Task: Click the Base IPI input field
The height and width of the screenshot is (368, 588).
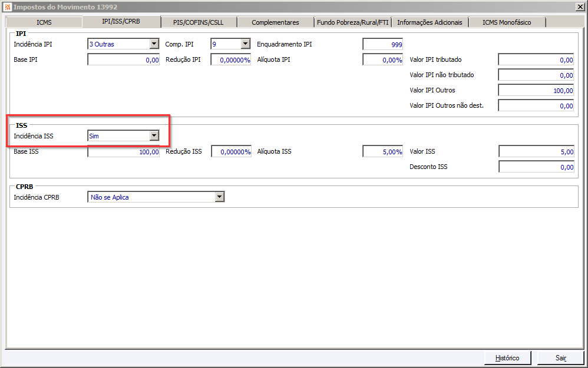Action: point(123,59)
